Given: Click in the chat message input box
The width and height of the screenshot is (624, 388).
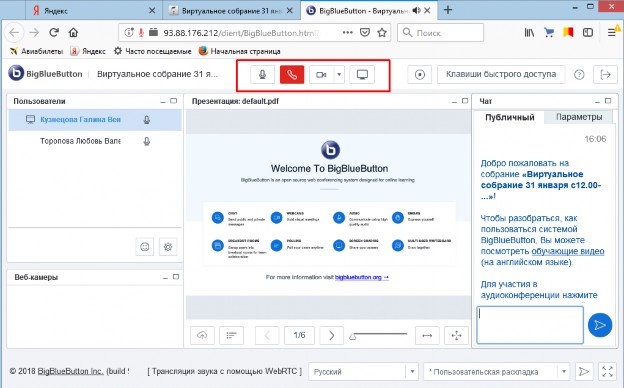Looking at the screenshot, I should (530, 325).
